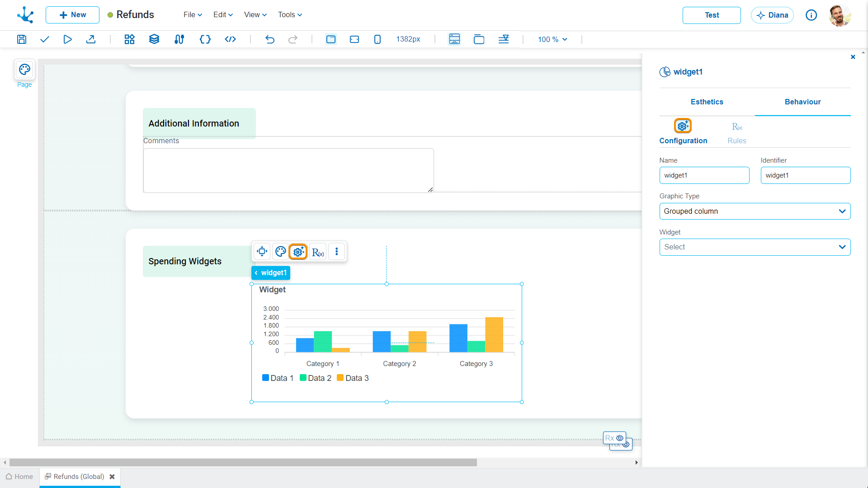Click the Name input field

pos(704,175)
